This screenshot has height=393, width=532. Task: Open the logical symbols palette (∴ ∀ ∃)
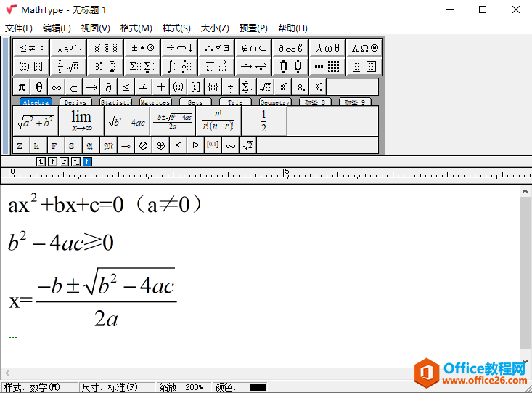[x=216, y=48]
